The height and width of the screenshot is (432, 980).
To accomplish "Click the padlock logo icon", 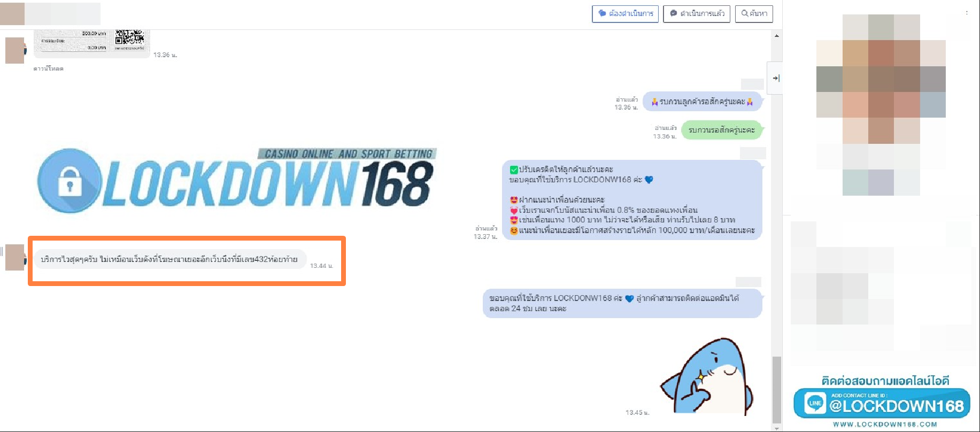I will point(69,181).
